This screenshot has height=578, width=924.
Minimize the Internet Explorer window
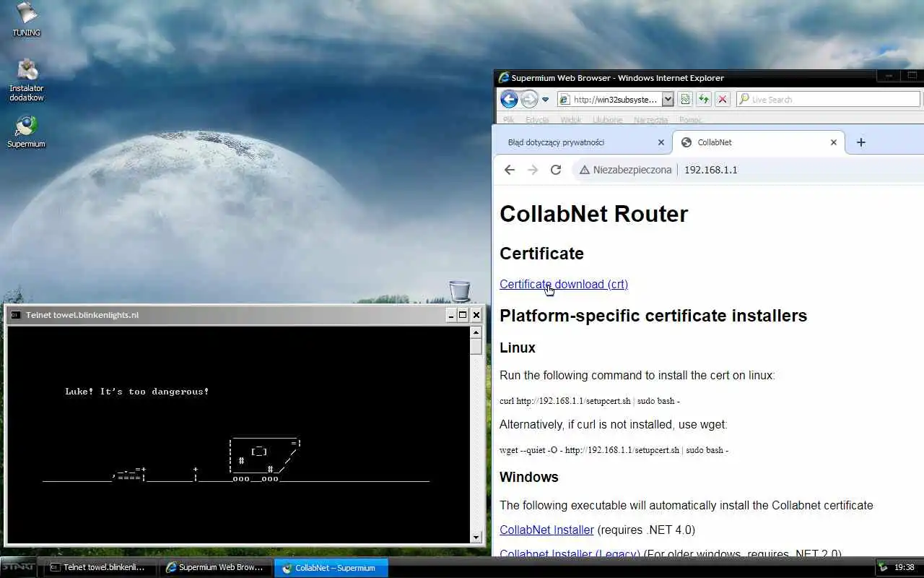[888, 76]
